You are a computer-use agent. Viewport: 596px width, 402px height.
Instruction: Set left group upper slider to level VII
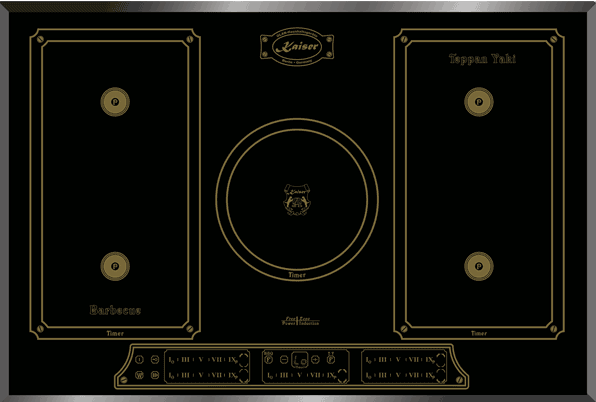[216, 359]
